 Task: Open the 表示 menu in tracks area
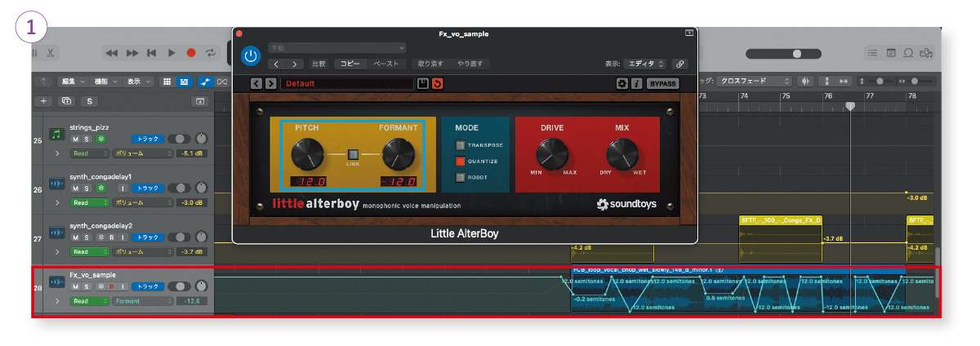pyautogui.click(x=137, y=82)
